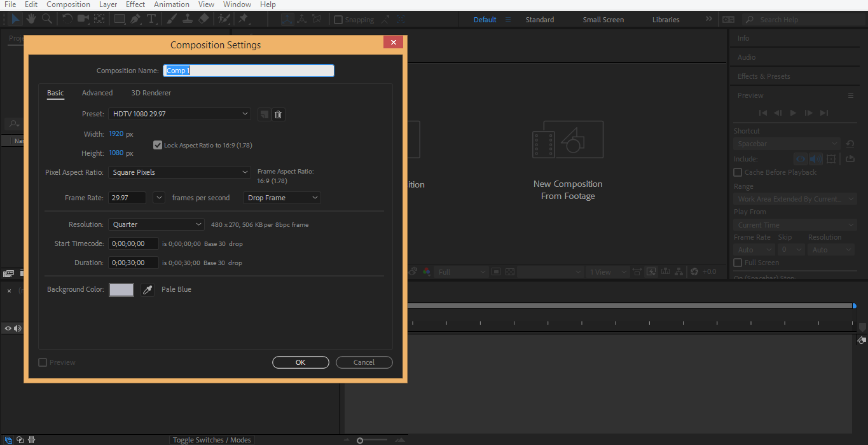This screenshot has width=868, height=445.
Task: Open the Layer menu
Action: [108, 4]
